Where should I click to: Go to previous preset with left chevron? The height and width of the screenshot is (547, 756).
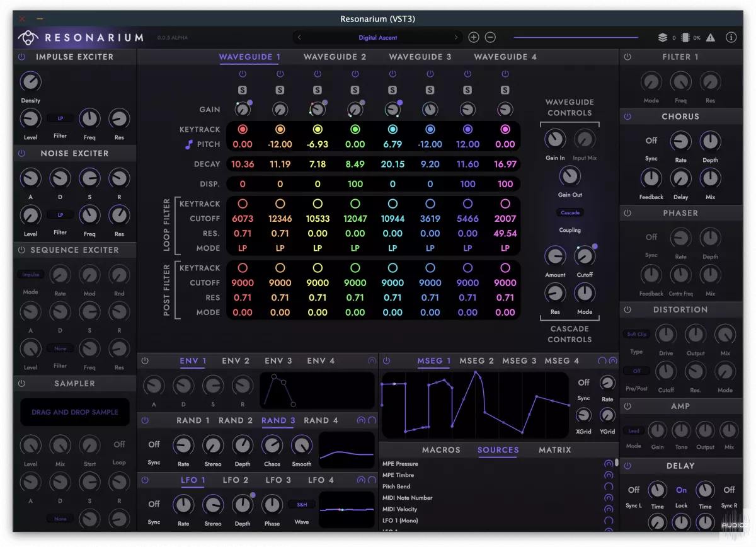coord(299,38)
